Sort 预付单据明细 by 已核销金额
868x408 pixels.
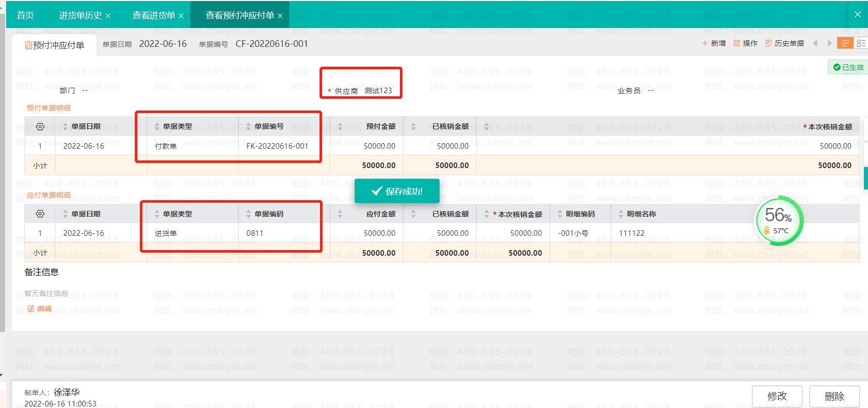tap(413, 126)
